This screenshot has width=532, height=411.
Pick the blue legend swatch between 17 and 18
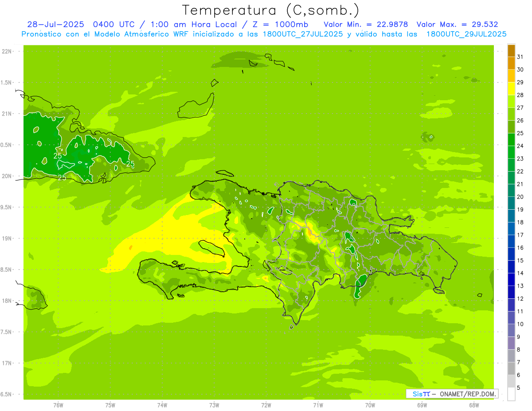point(511,228)
